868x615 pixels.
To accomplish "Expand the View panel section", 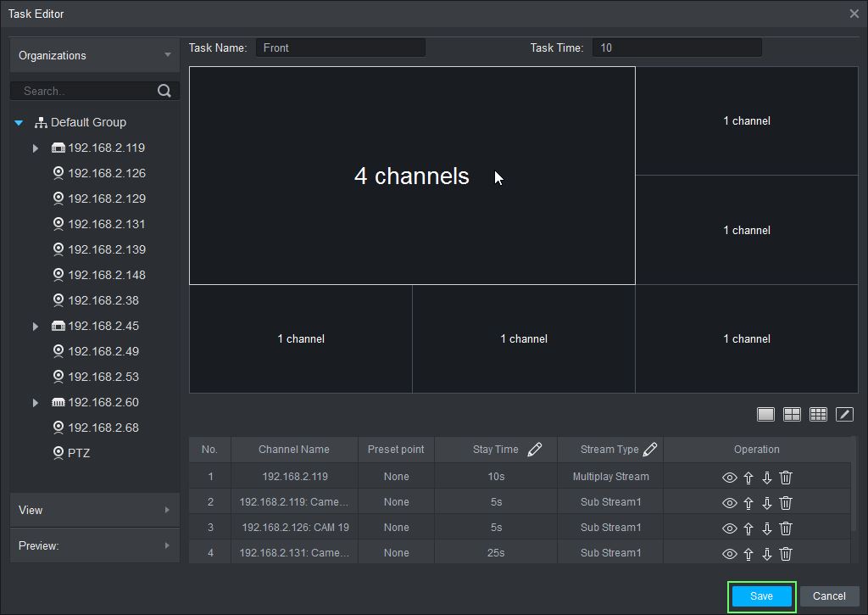I will 94,510.
